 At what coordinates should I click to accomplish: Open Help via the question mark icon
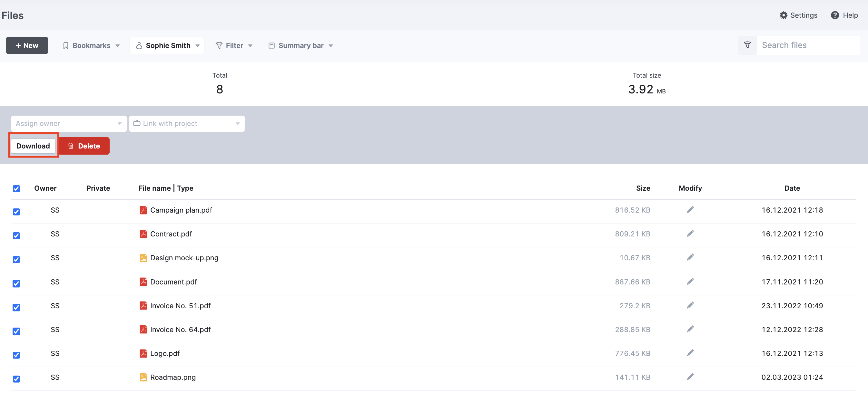pos(835,15)
